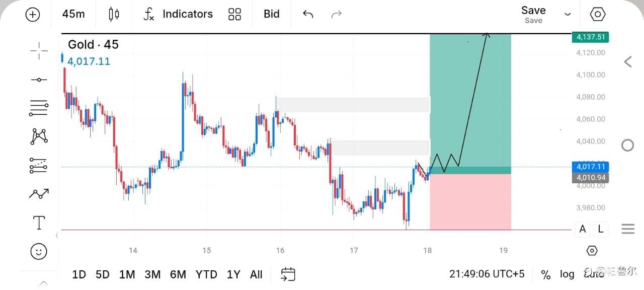Open the trend line drawing tool

click(x=39, y=80)
